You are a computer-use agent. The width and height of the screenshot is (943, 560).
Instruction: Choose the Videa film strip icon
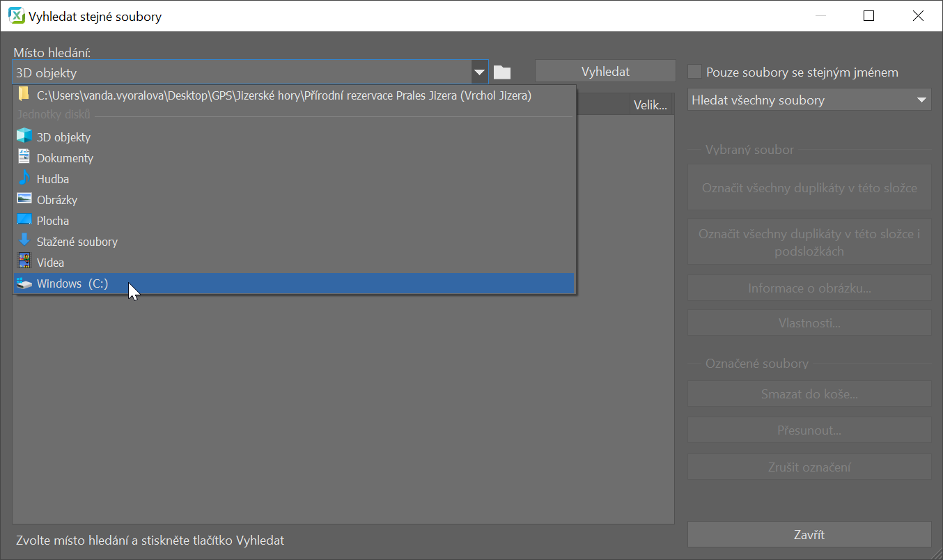[24, 262]
